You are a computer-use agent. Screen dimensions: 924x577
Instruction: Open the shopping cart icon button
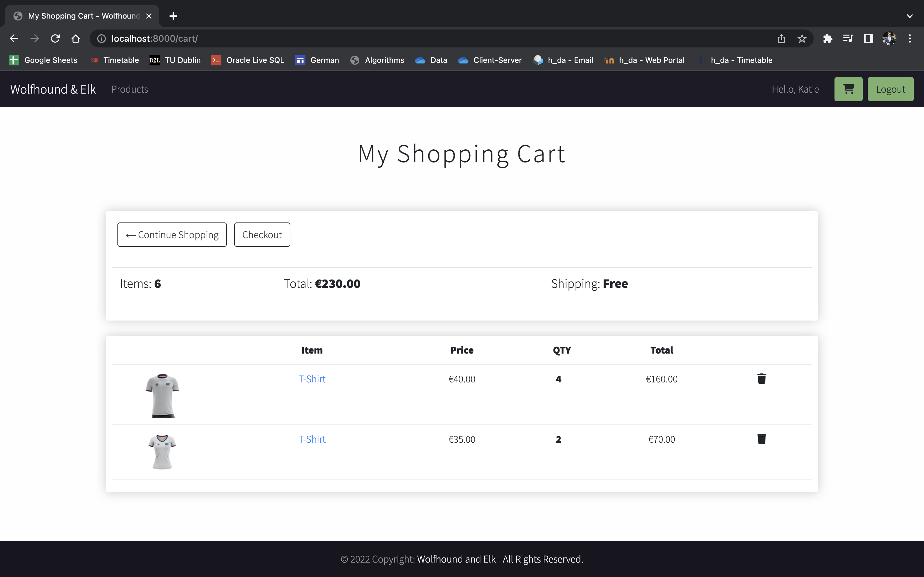[x=848, y=89]
